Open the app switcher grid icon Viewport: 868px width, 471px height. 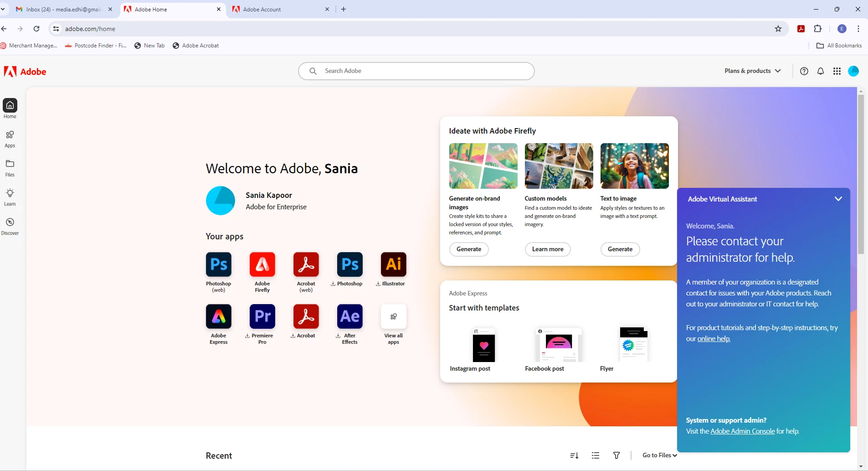(x=837, y=71)
